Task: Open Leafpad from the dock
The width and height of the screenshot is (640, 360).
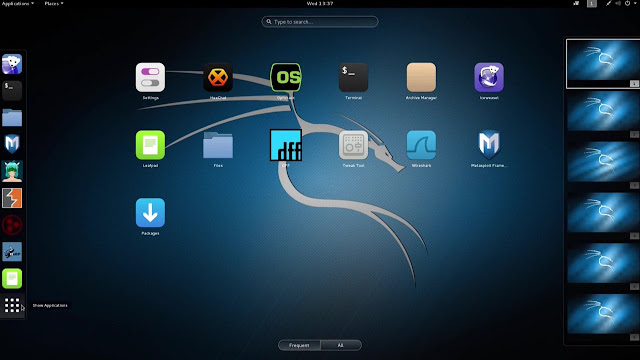Action: 12,279
